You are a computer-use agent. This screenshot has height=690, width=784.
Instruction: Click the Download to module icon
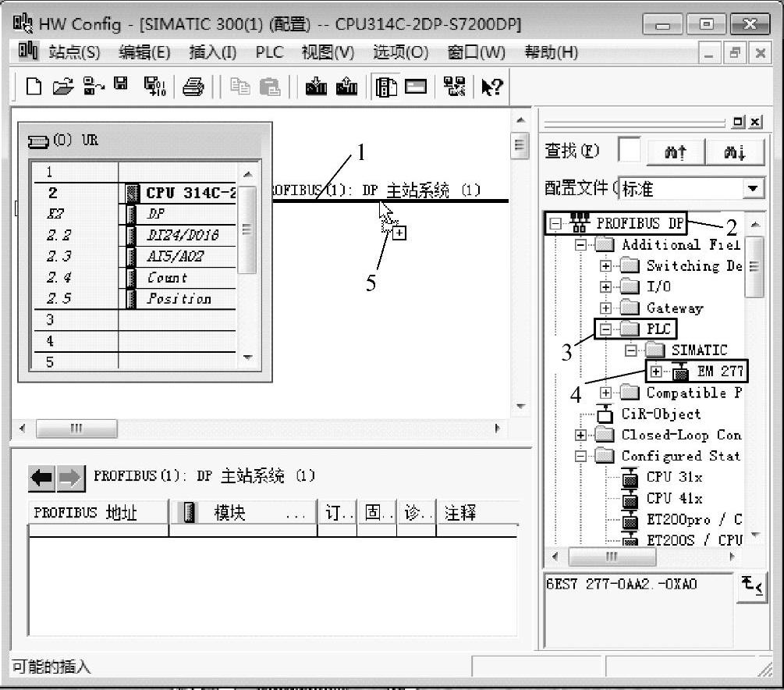pyautogui.click(x=316, y=87)
